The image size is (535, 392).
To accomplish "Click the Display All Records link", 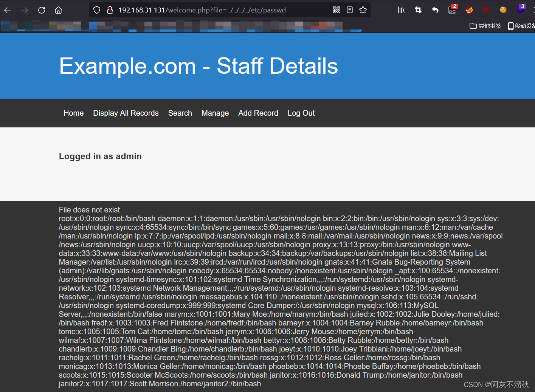I will pyautogui.click(x=126, y=113).
